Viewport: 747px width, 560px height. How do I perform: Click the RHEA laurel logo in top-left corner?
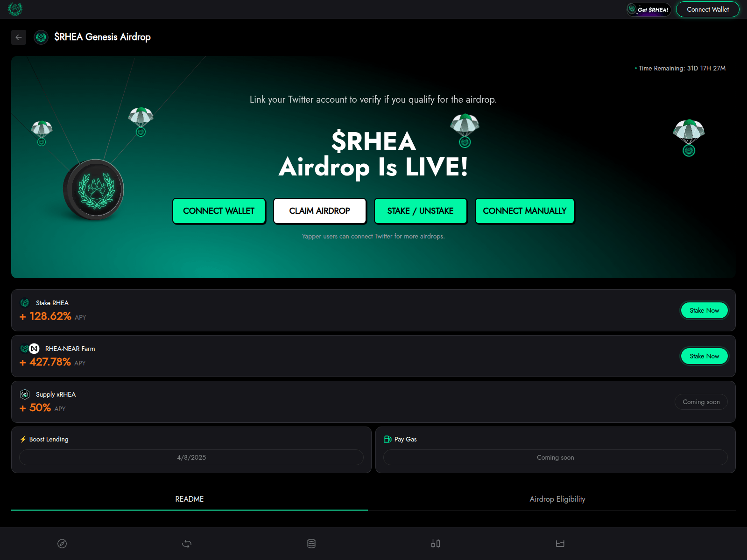click(15, 9)
